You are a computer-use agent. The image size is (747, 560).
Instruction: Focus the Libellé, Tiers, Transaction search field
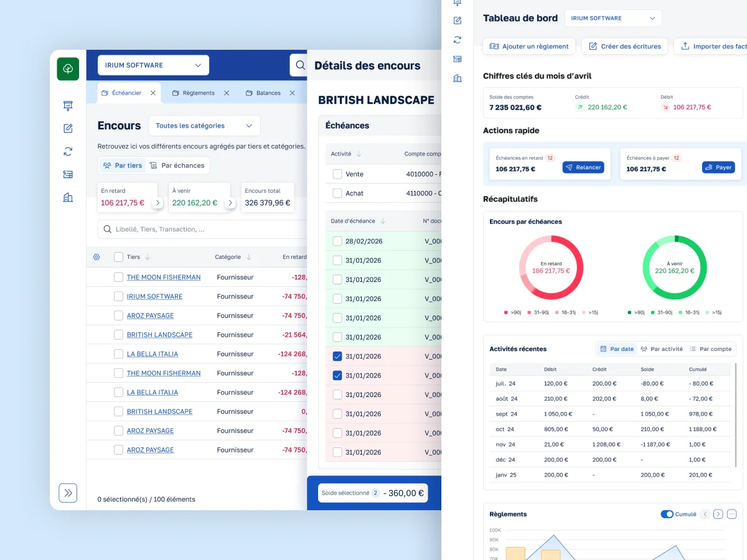point(202,229)
